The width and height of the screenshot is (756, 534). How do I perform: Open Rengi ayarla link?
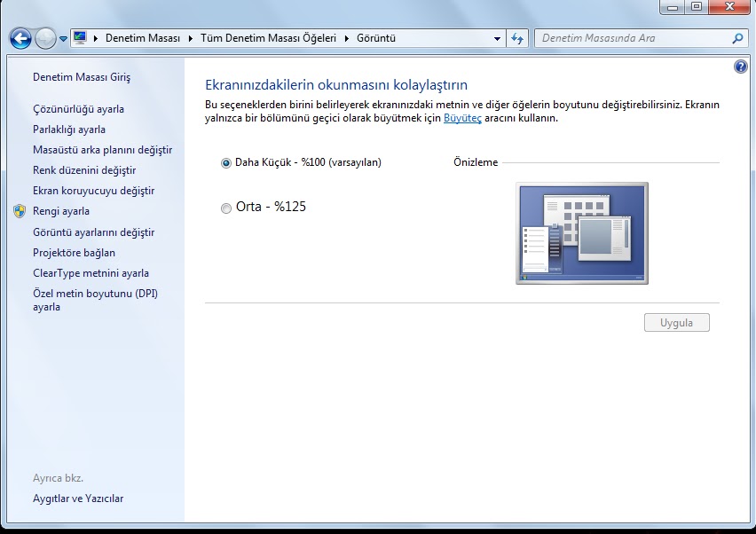(x=60, y=211)
